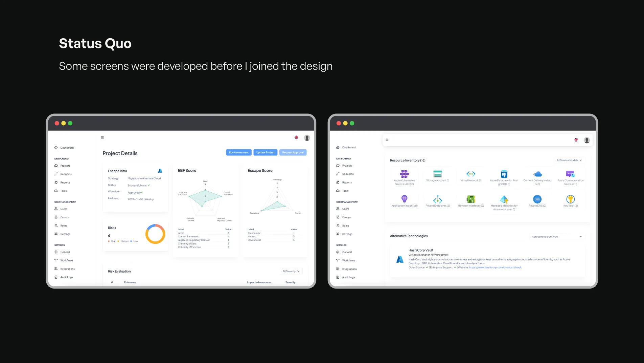This screenshot has height=363, width=644.
Task: Open Settings under User Management in Project Details window
Action: pyautogui.click(x=63, y=234)
